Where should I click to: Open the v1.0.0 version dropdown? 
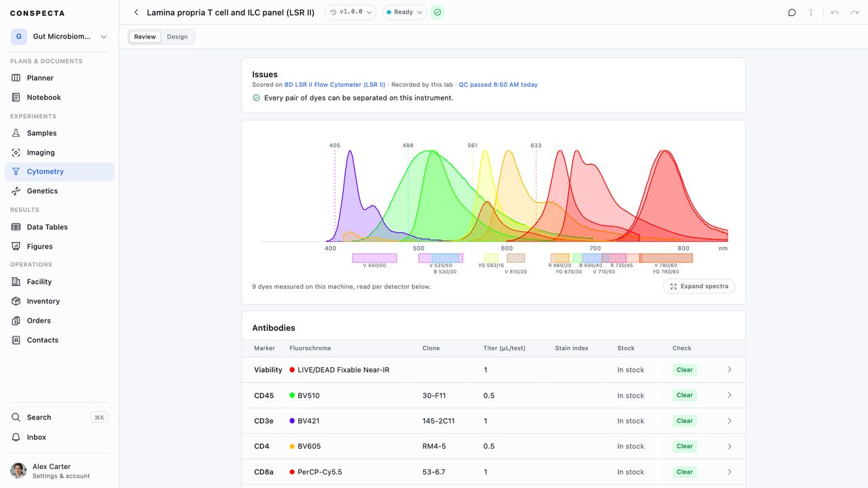(351, 12)
